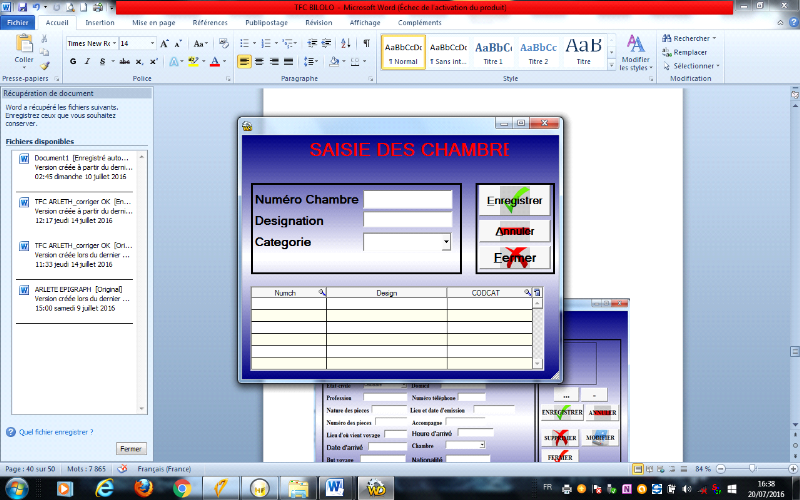Shrink font size button
The height and width of the screenshot is (500, 800).
178,44
